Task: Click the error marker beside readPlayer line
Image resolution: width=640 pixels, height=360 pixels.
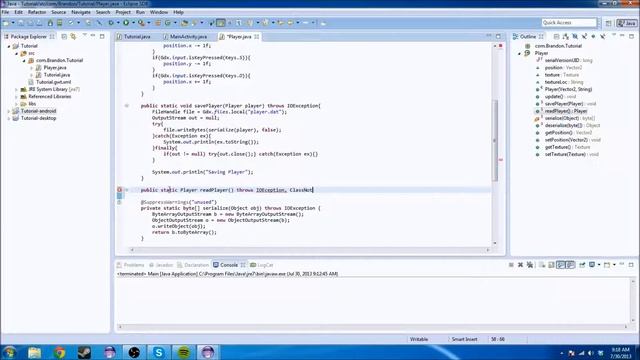Action: pyautogui.click(x=120, y=190)
